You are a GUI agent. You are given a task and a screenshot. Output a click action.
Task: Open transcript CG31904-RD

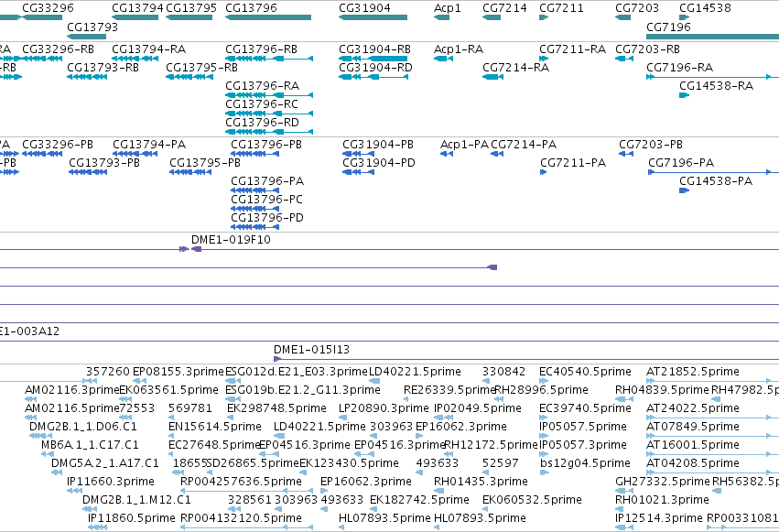point(375,68)
